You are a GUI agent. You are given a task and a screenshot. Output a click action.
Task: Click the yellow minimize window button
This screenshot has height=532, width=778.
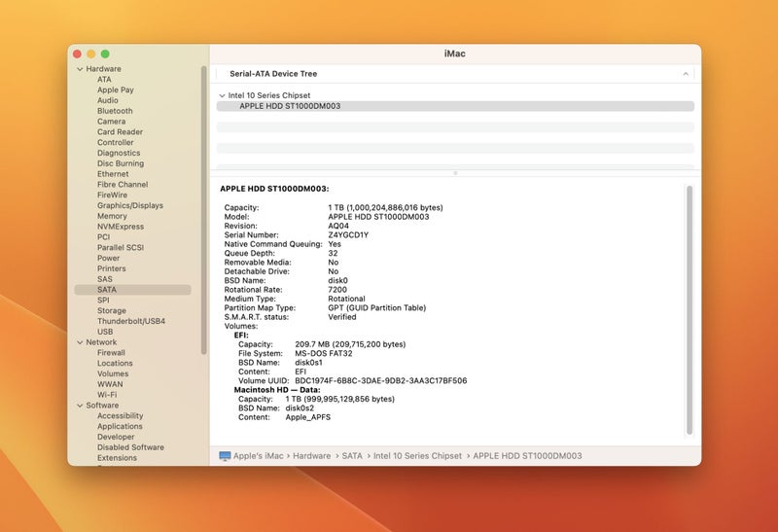(91, 54)
